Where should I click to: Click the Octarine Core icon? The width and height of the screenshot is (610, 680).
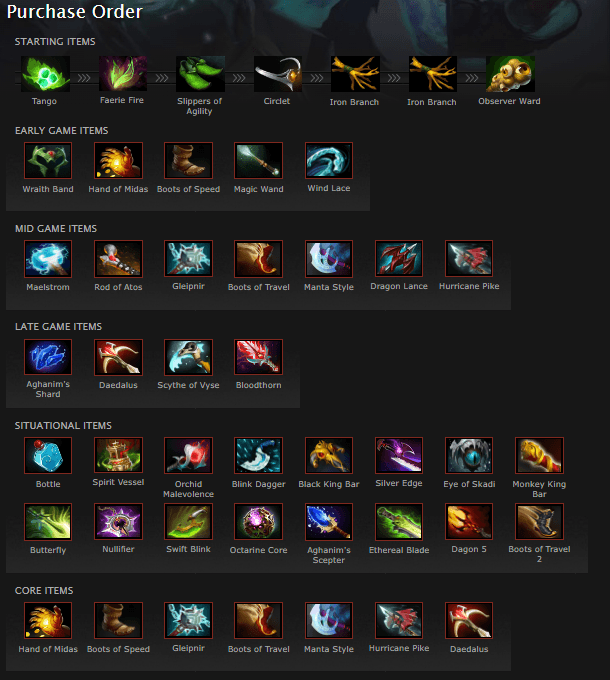(258, 522)
